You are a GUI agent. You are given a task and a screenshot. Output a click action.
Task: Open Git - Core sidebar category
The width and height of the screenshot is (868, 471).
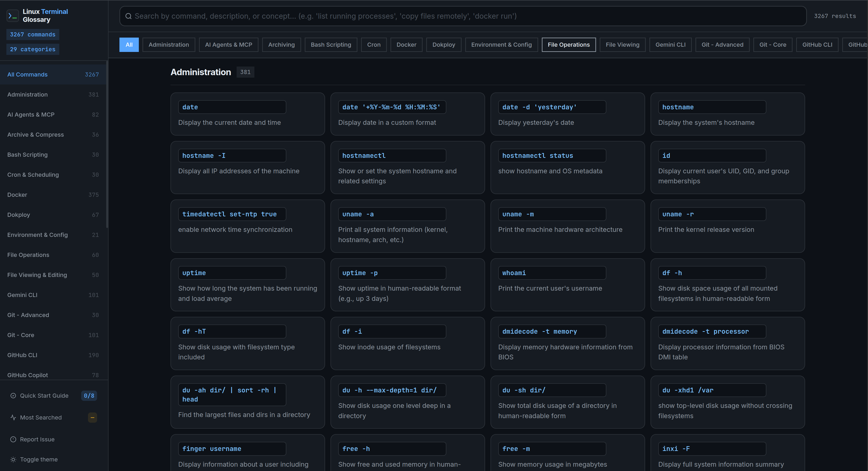pyautogui.click(x=53, y=335)
